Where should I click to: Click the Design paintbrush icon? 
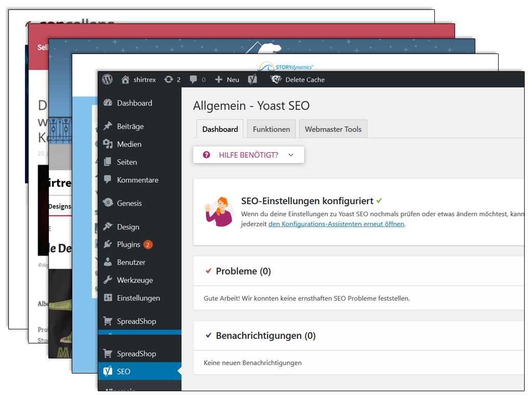coord(108,227)
